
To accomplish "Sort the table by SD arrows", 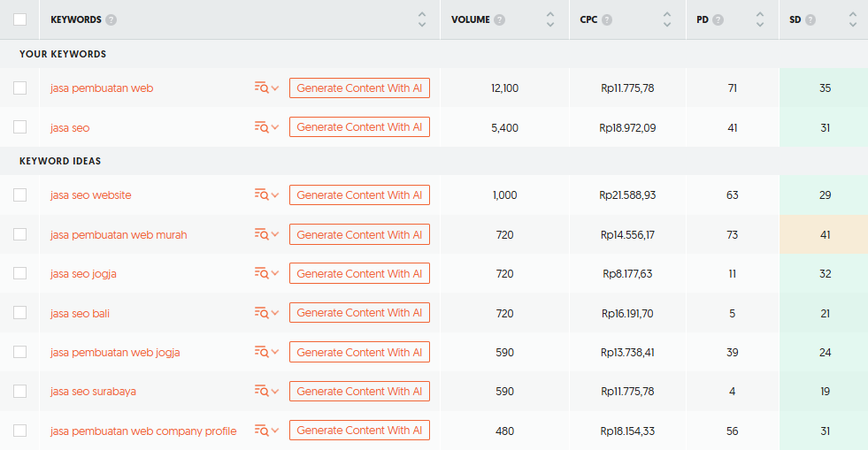I will 853,19.
